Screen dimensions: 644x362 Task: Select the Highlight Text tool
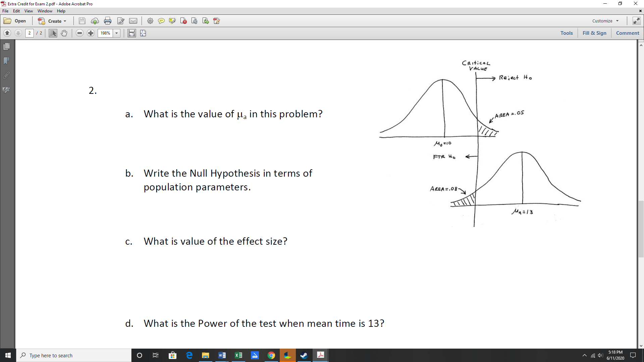click(172, 21)
